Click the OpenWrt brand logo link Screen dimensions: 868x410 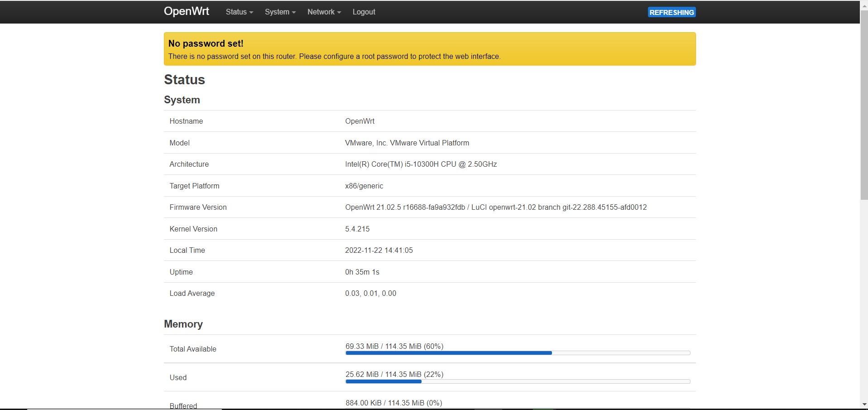coord(187,11)
